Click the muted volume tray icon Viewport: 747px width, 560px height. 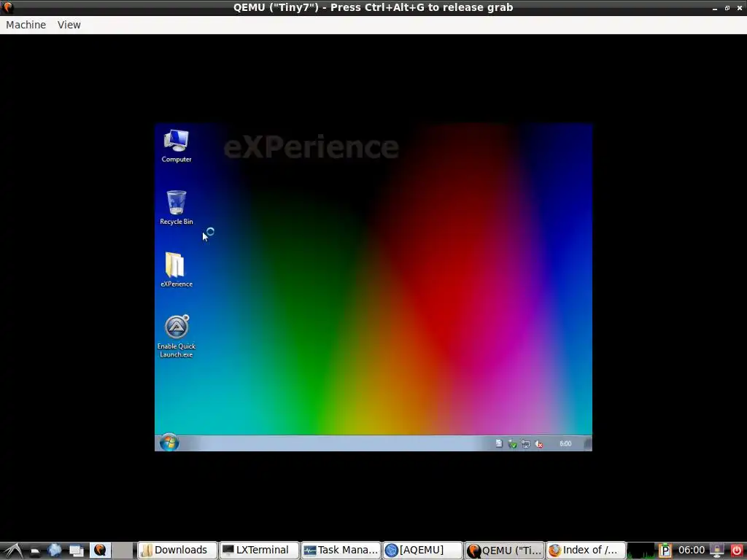(x=539, y=444)
